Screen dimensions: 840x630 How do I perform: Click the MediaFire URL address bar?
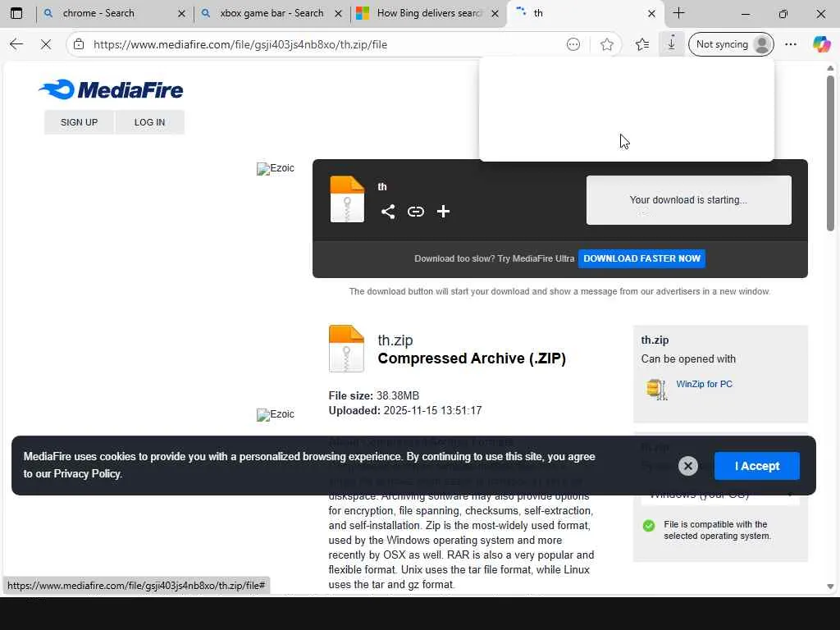[x=240, y=44]
